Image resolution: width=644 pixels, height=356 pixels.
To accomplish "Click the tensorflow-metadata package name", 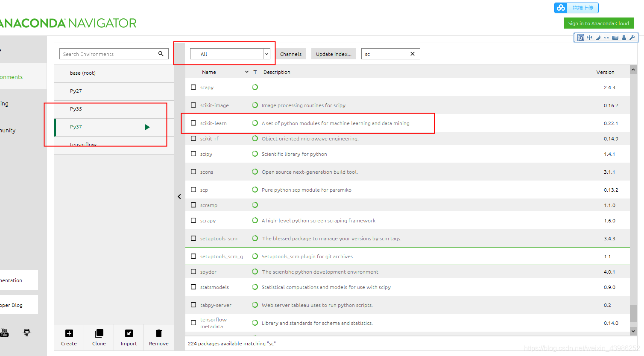I will pyautogui.click(x=214, y=323).
